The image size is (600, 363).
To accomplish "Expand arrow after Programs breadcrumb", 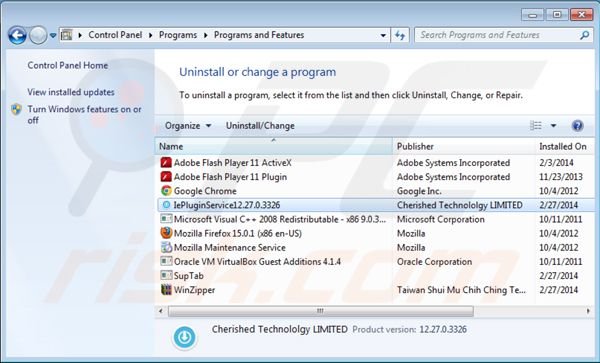I will (205, 35).
